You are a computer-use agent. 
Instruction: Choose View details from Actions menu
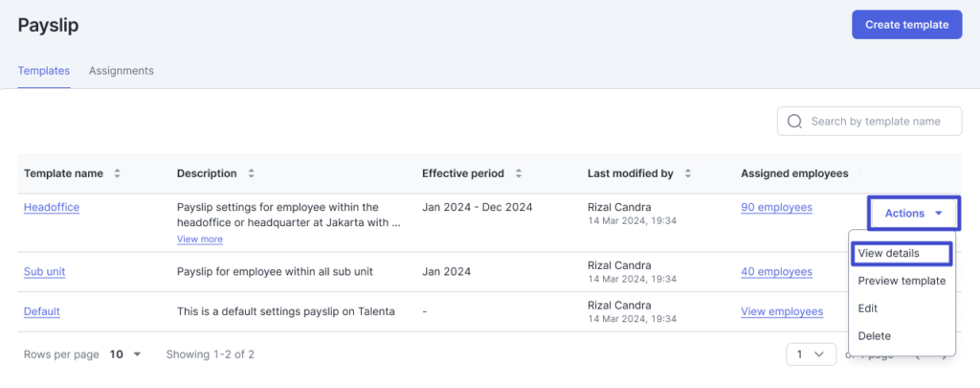[889, 254]
